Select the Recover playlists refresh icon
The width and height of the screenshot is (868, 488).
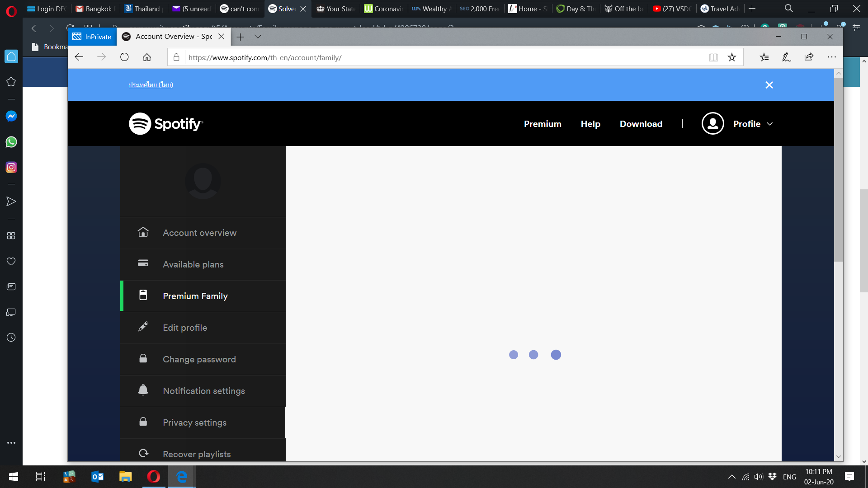tap(143, 453)
